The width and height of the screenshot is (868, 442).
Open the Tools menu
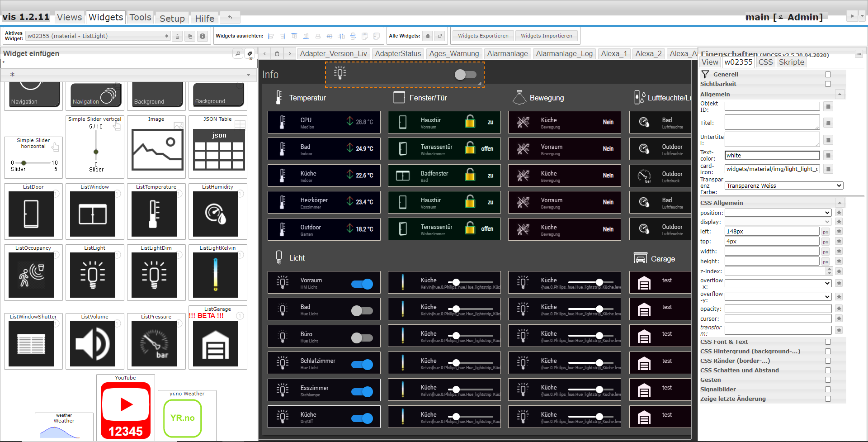[x=140, y=17]
